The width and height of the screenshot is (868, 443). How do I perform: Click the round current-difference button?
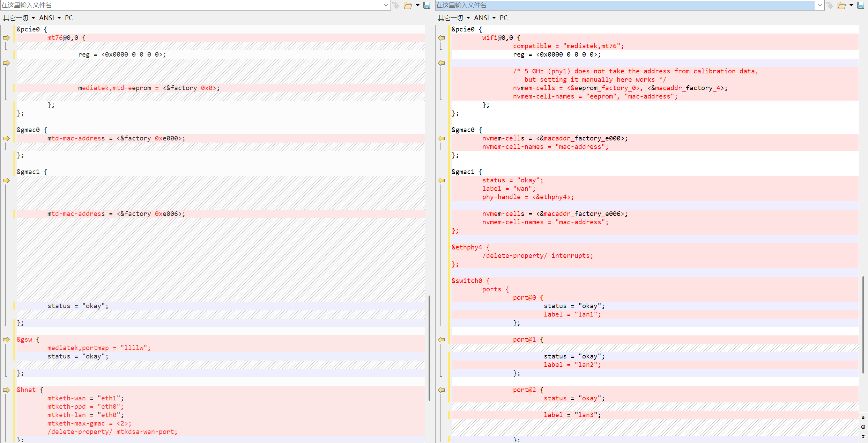click(x=863, y=427)
